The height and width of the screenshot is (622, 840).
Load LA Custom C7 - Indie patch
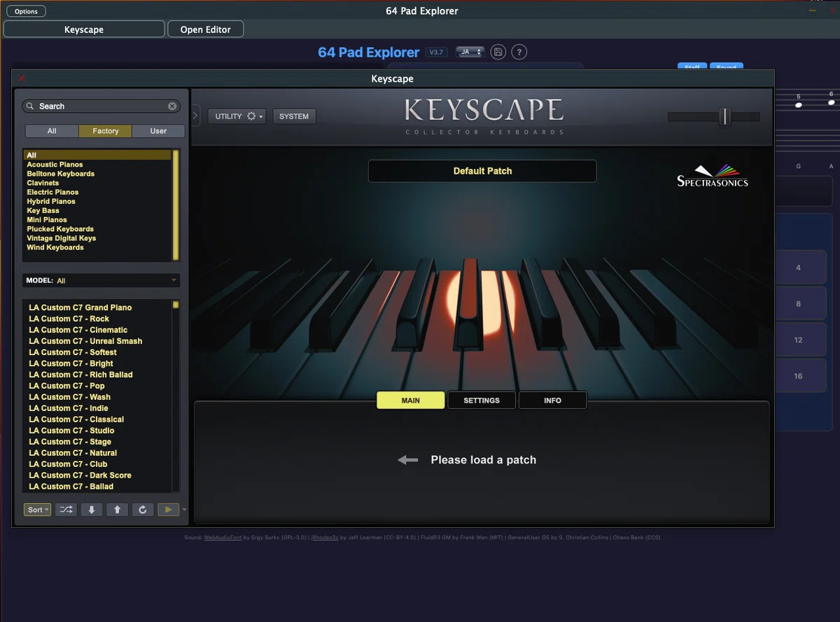point(69,408)
